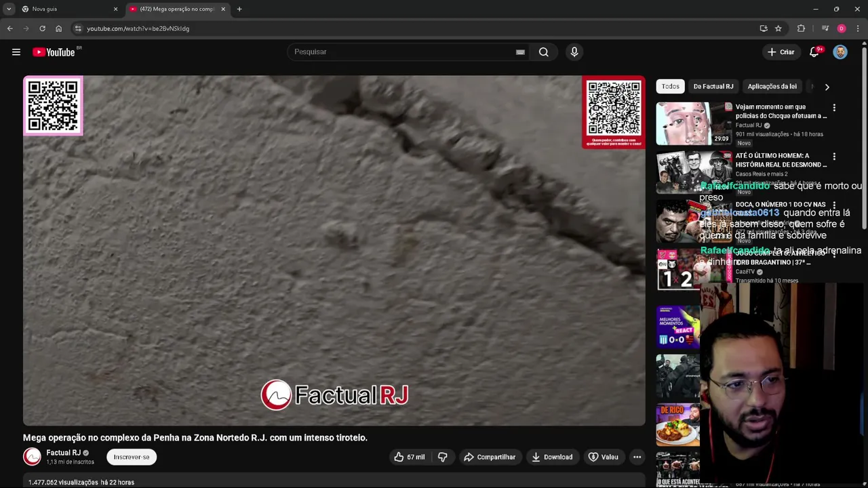Select the Mega operação YouTube tab
This screenshot has height=488, width=868.
(176, 9)
